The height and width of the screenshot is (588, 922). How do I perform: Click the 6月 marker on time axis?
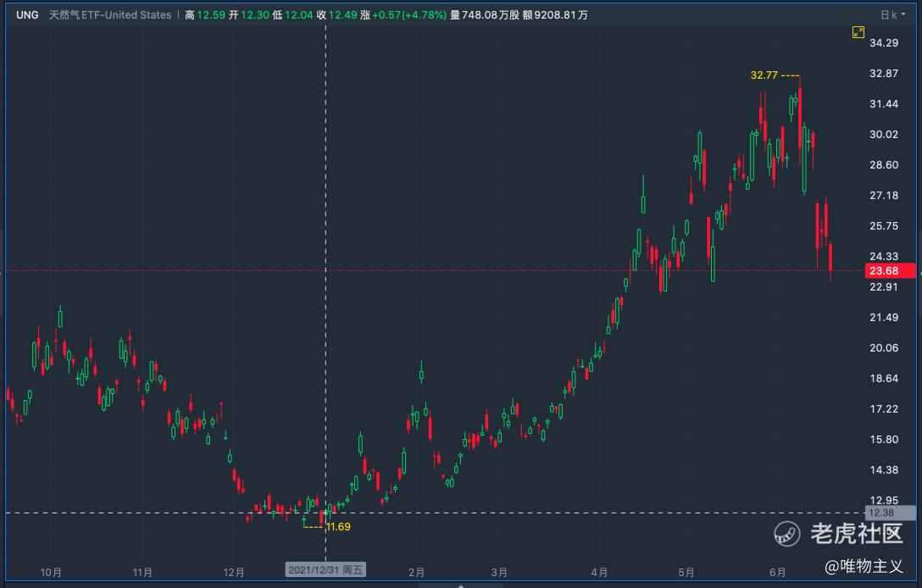(x=777, y=570)
